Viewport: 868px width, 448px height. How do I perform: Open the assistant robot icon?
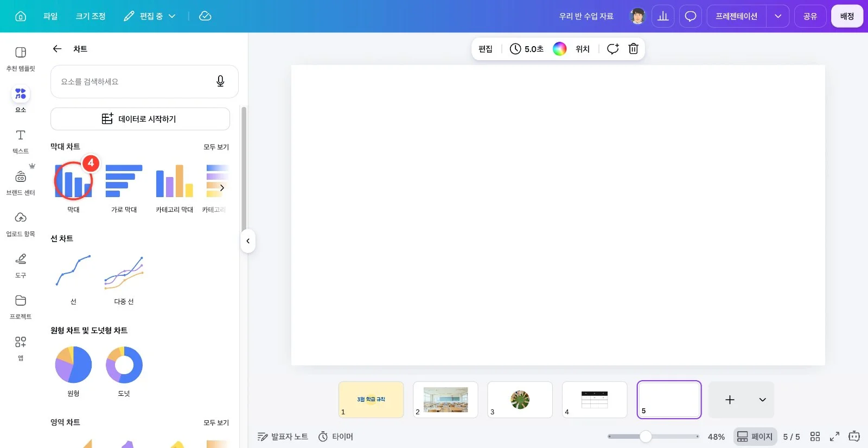click(854, 436)
